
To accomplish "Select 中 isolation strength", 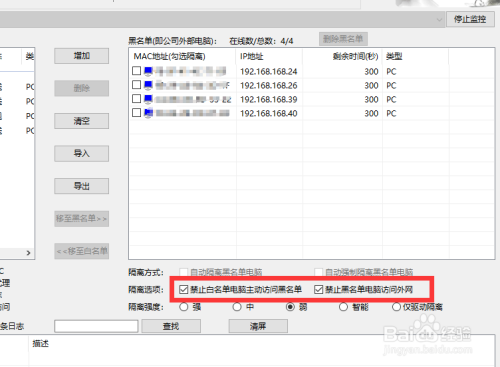I will [237, 307].
